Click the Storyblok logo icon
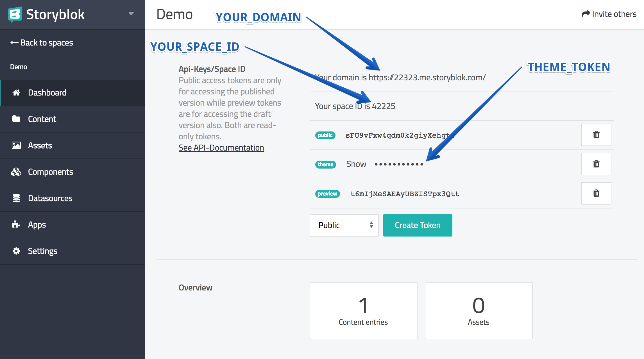 click(15, 14)
